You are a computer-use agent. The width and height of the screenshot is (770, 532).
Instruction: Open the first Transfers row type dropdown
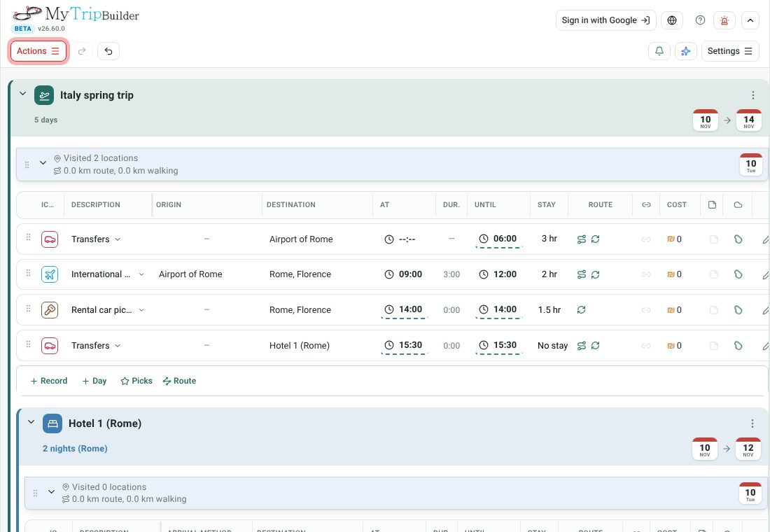118,239
